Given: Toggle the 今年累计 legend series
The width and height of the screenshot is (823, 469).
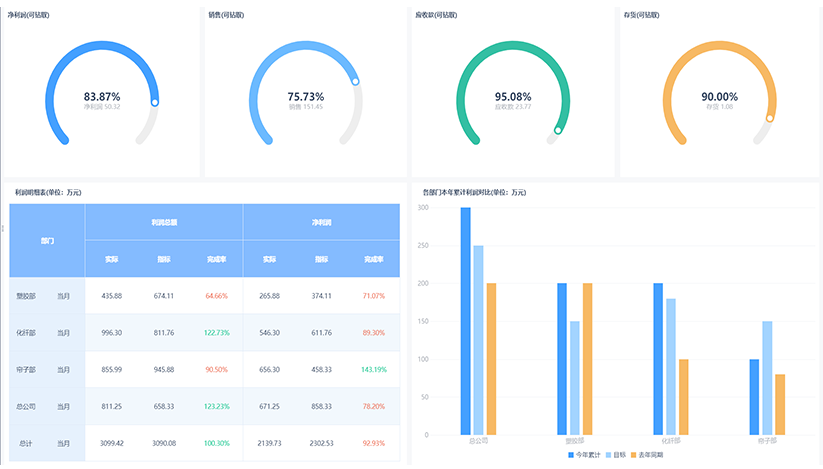Looking at the screenshot, I should pyautogui.click(x=589, y=454).
